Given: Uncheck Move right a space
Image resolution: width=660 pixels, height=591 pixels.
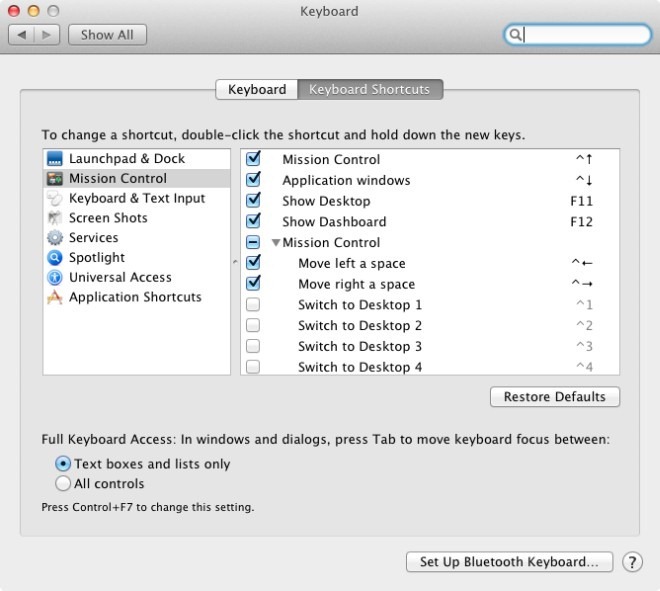Looking at the screenshot, I should pyautogui.click(x=253, y=283).
